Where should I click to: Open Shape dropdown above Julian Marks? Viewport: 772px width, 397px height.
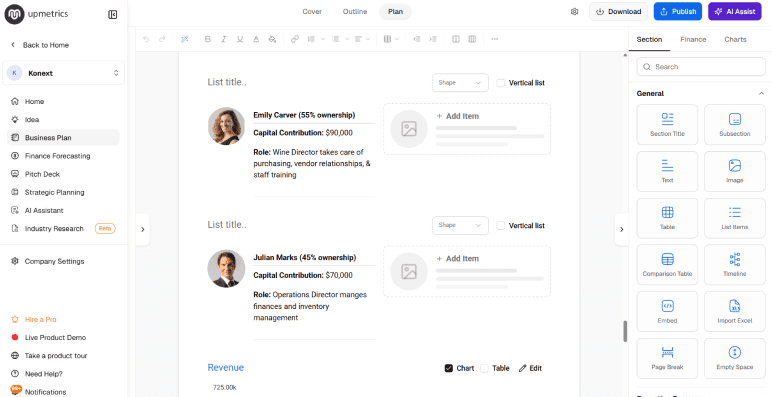click(460, 226)
